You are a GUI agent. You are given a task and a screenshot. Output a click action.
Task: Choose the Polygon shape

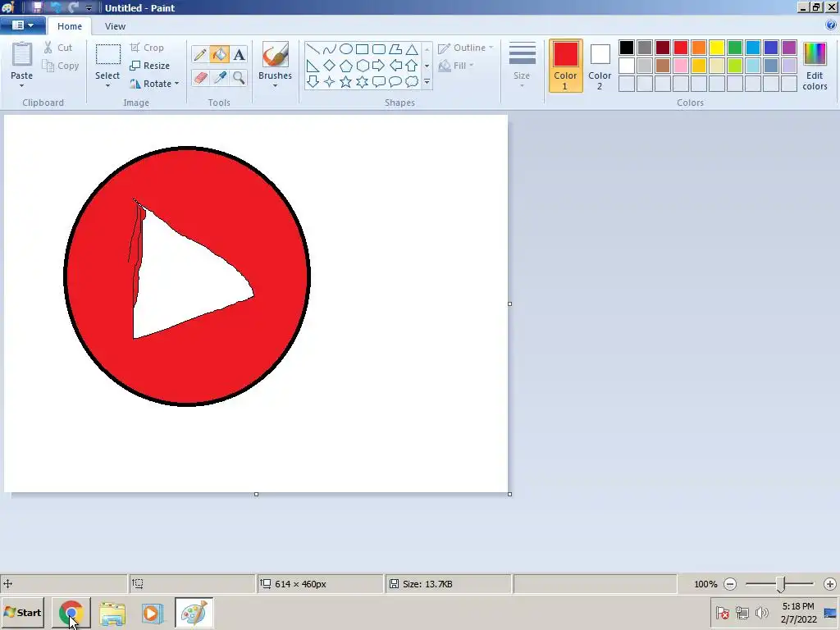click(x=395, y=49)
